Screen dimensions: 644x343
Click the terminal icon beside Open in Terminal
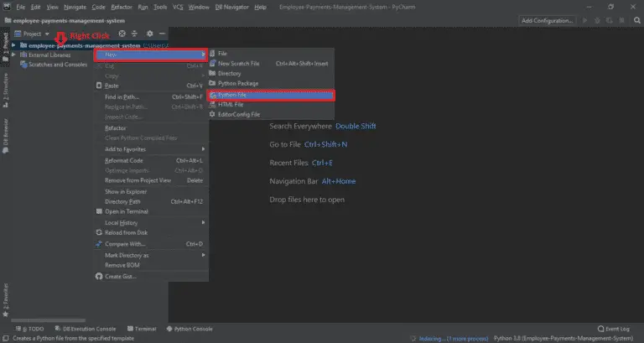[99, 211]
